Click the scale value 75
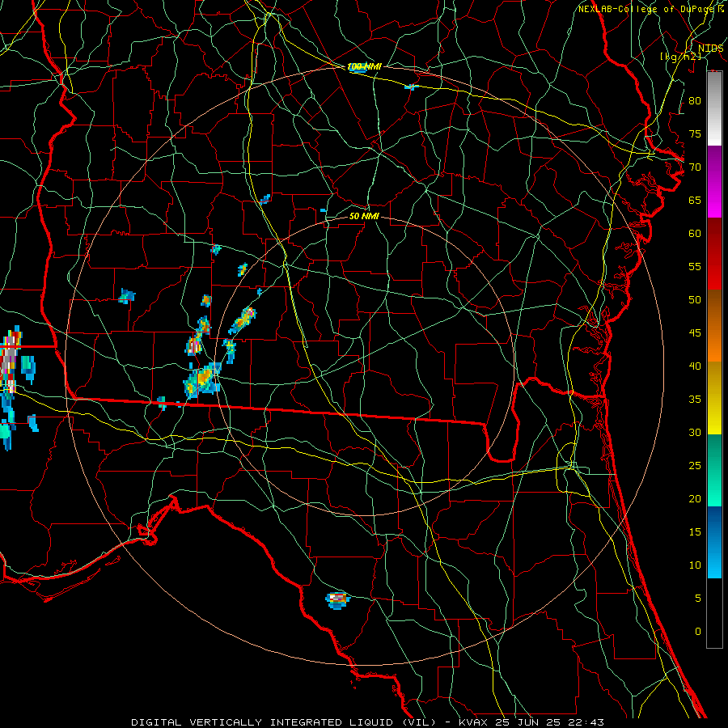Screen dimensions: 728x728 695,133
